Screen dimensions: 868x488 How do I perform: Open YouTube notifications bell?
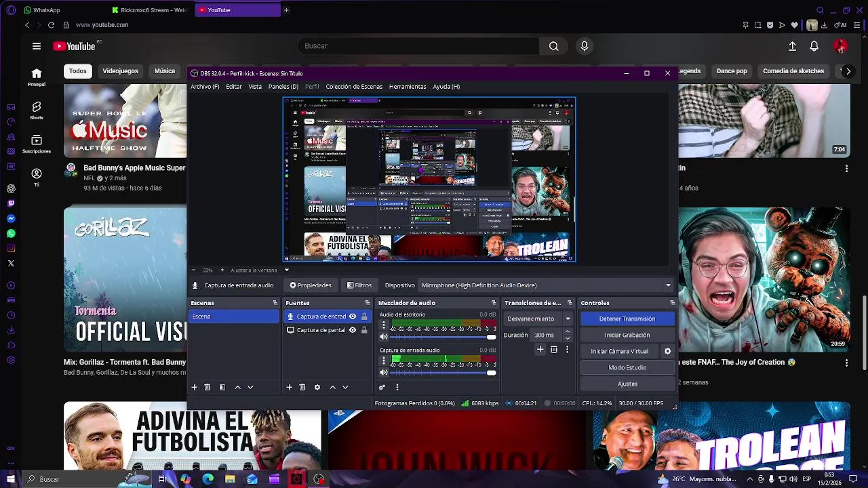(x=814, y=46)
